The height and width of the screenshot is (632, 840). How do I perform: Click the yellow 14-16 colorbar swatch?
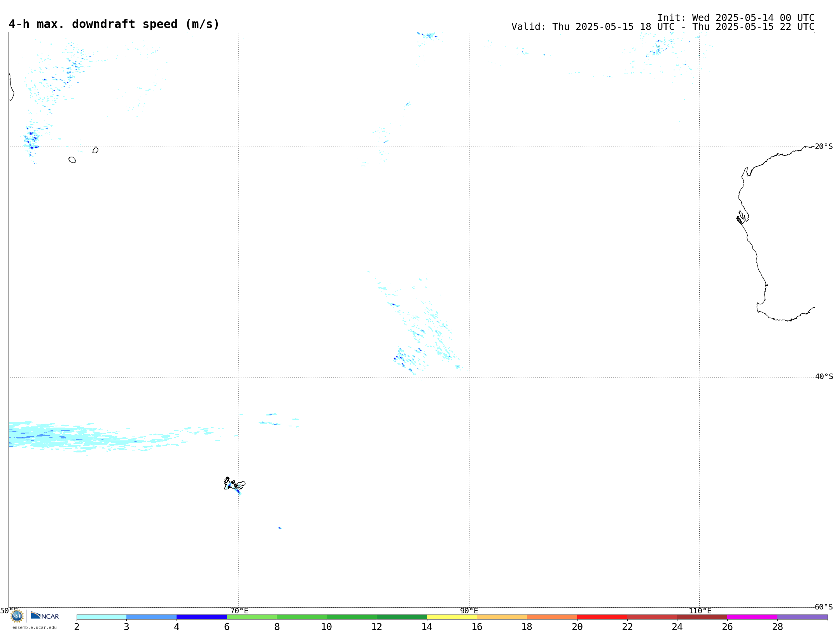tap(452, 617)
